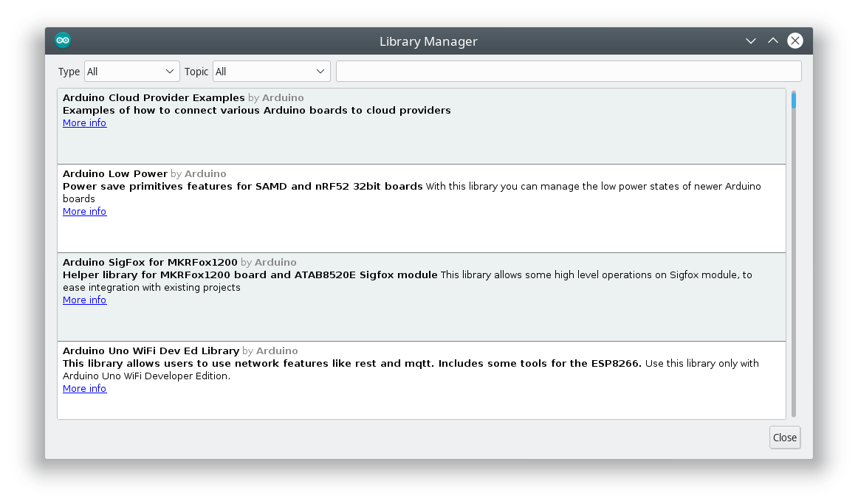This screenshot has width=858, height=504.
Task: Maximize the Library Manager with the up chevron
Action: click(x=772, y=41)
